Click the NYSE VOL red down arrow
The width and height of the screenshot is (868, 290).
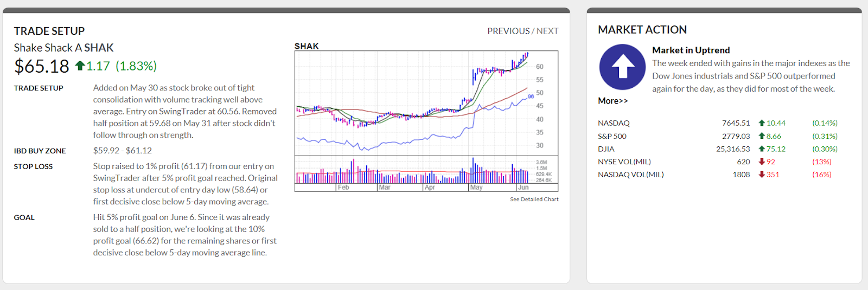coord(762,162)
